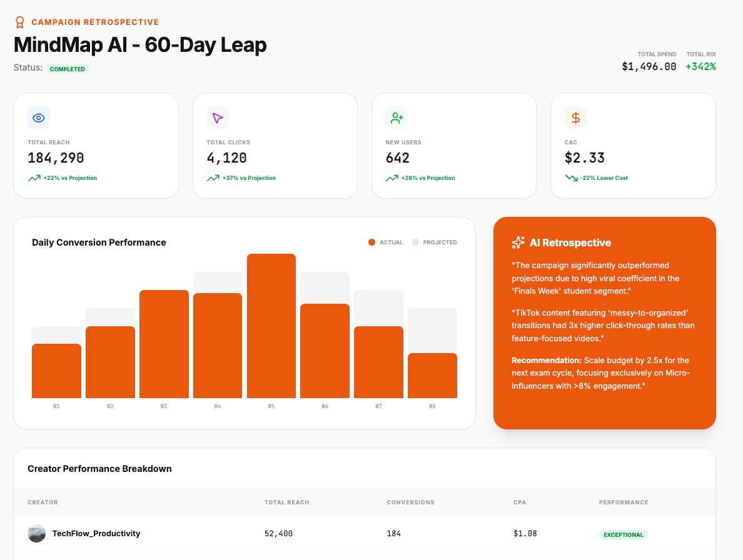Sort by the Total Reach column header
This screenshot has width=743, height=560.
tap(286, 502)
